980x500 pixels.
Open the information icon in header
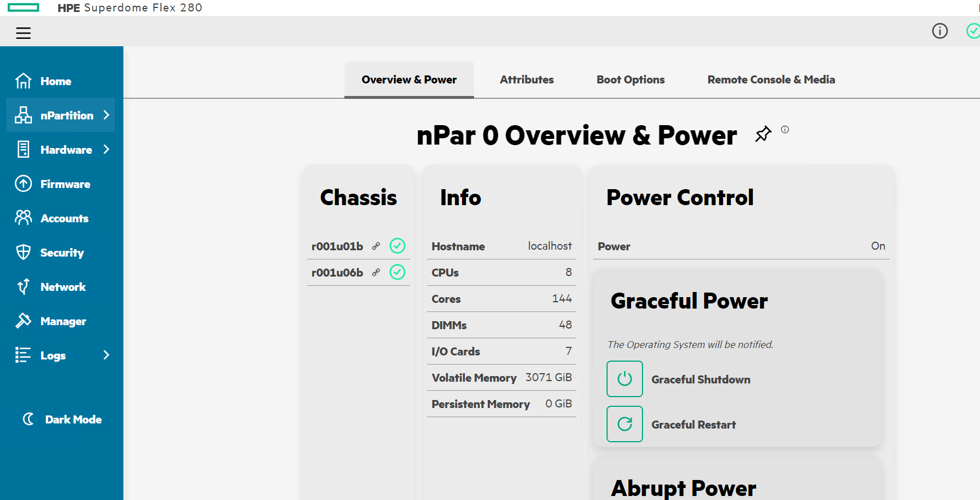click(939, 31)
